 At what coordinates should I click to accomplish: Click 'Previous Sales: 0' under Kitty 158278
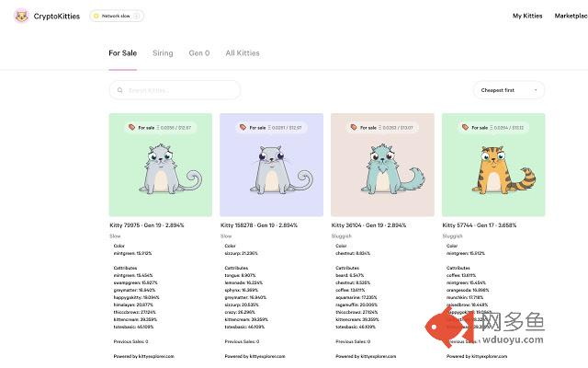(x=242, y=341)
